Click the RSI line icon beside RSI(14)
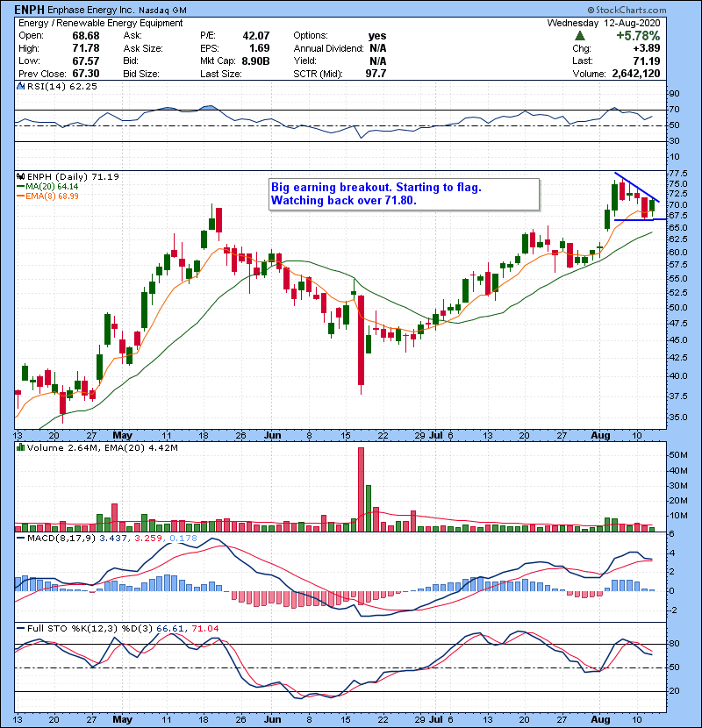This screenshot has width=702, height=728. tap(20, 86)
